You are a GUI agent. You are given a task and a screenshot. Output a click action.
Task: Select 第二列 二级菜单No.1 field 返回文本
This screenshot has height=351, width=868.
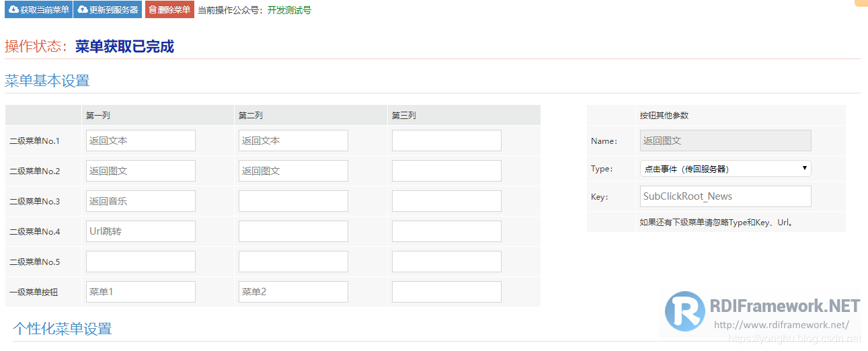coord(293,141)
